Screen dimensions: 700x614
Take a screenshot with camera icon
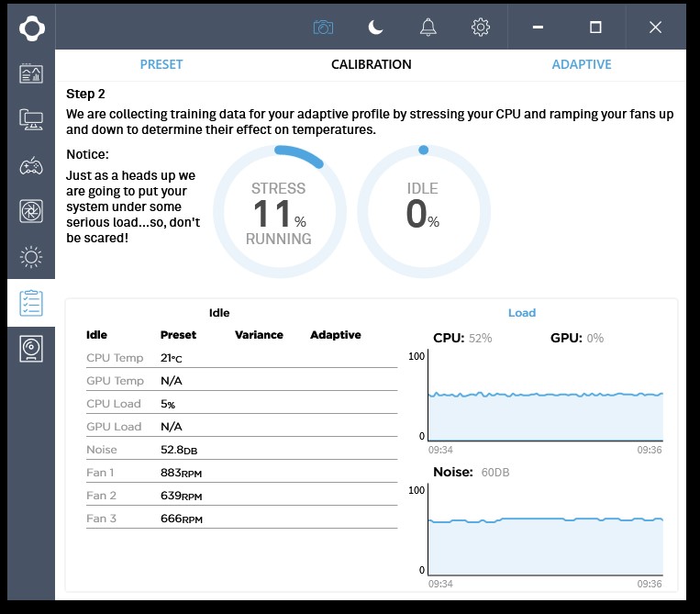tap(323, 28)
